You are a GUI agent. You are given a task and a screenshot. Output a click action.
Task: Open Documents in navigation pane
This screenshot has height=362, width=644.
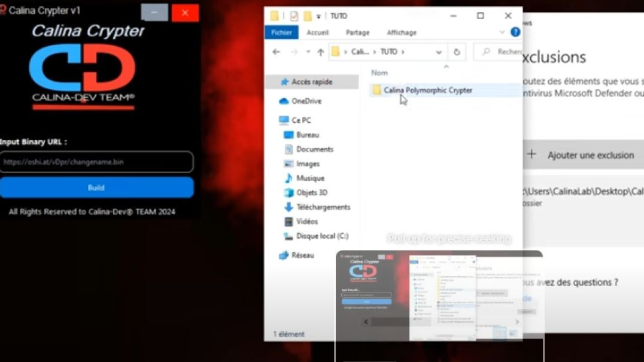tap(315, 149)
